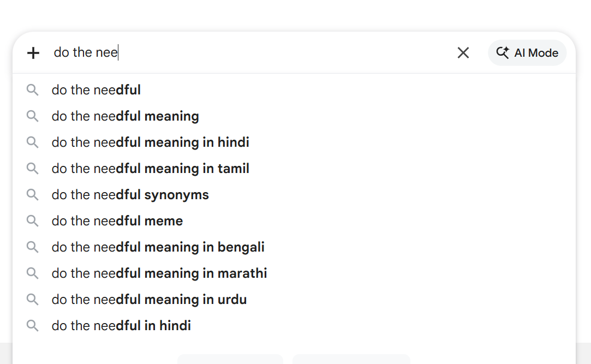Pick "do the needful meaning in marathi"
This screenshot has width=591, height=364.
click(159, 273)
